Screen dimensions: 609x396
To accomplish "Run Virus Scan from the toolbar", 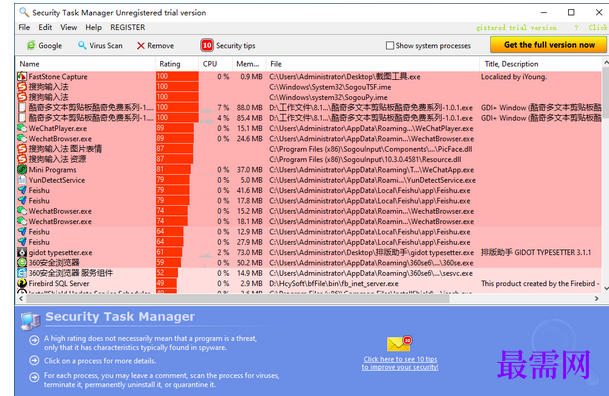I will pyautogui.click(x=100, y=45).
